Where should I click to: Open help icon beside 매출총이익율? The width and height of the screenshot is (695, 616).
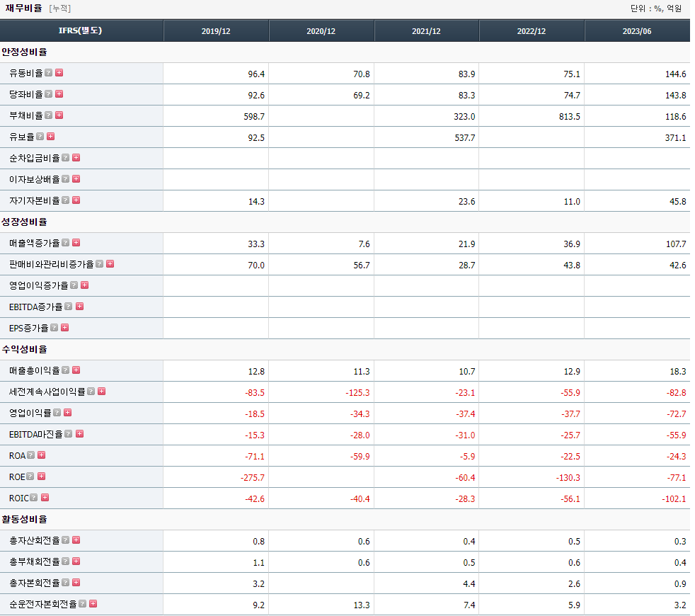66,370
